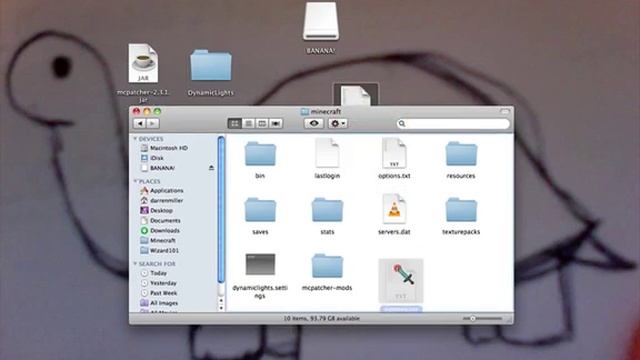This screenshot has width=640, height=360.
Task: Click the sidebar scrollbar
Action: (x=221, y=210)
